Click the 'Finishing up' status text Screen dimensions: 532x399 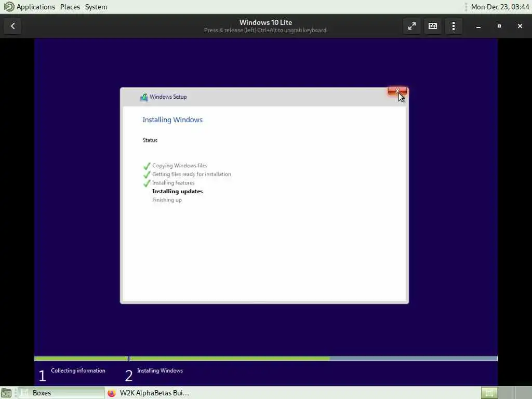point(167,200)
